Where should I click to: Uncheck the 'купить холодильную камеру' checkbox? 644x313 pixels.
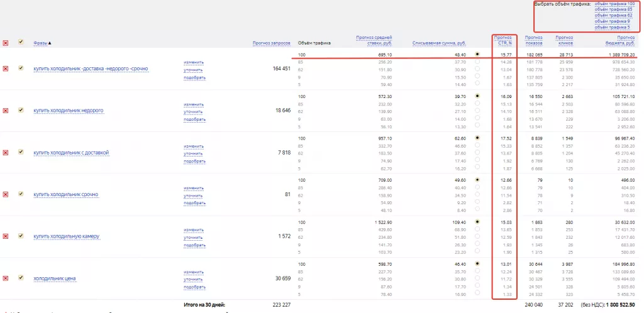coord(21,236)
